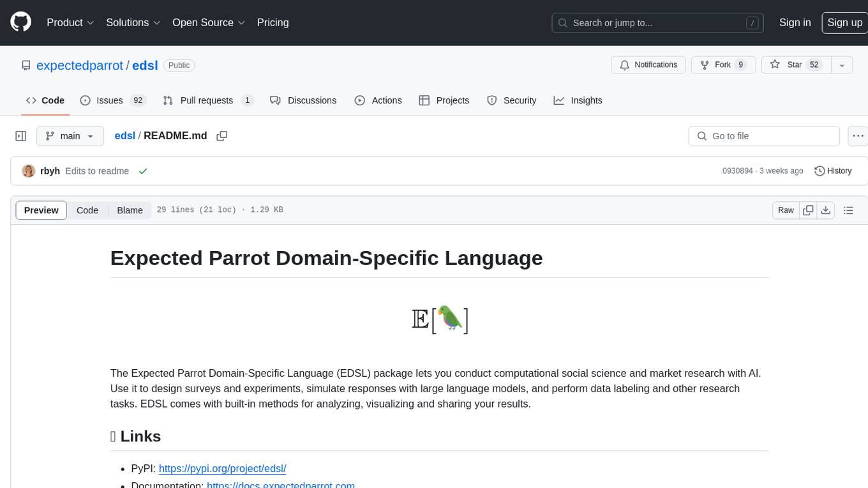868x488 pixels.
Task: Click the Sign in link
Action: click(795, 22)
